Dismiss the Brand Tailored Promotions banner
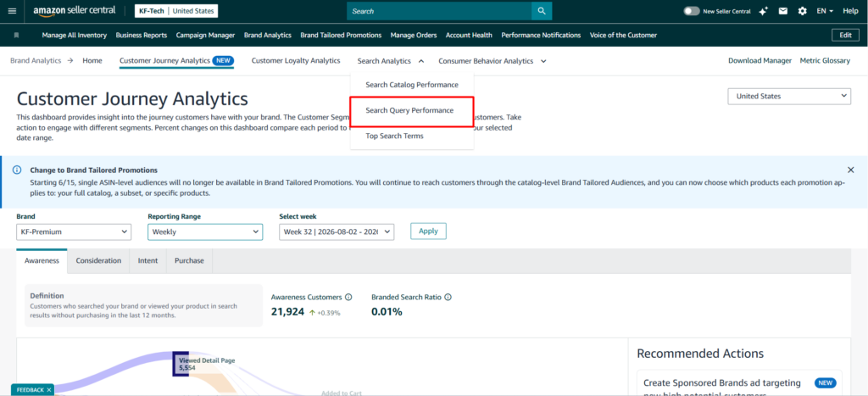 851,170
